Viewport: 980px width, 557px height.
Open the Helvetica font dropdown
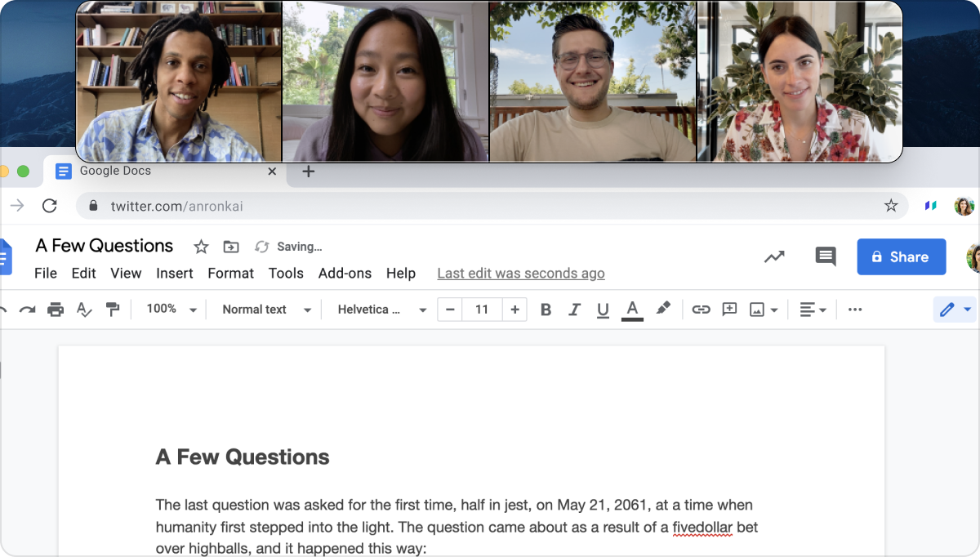pos(382,310)
